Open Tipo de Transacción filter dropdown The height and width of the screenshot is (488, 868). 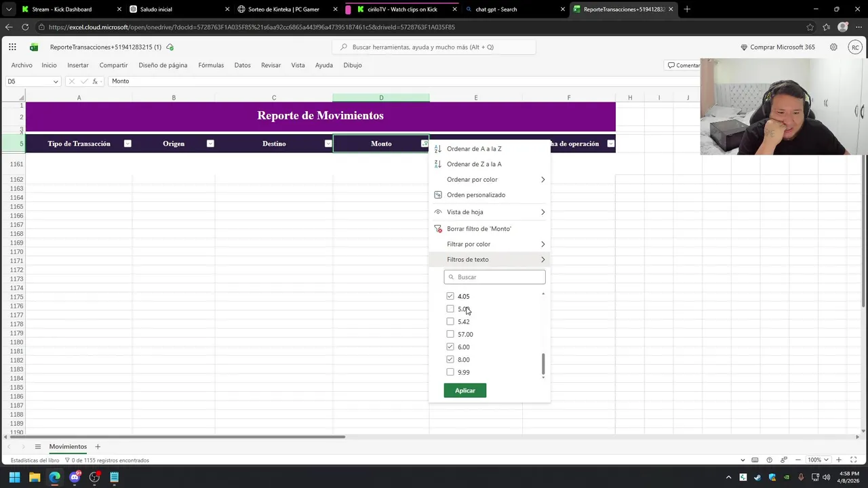coord(127,144)
